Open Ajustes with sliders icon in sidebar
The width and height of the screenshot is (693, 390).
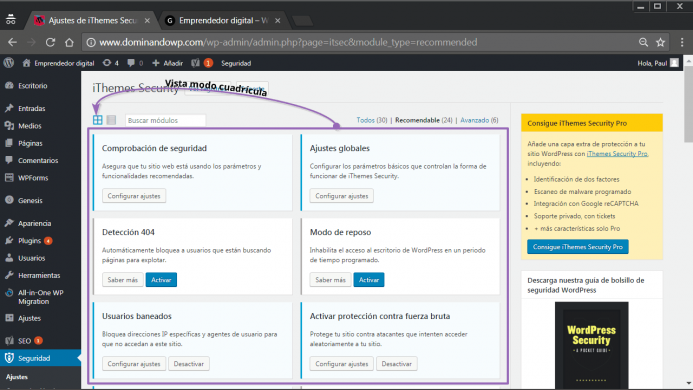click(x=29, y=318)
